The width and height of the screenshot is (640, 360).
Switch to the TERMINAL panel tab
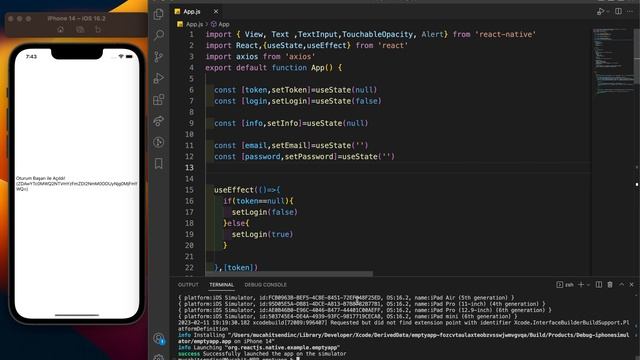pos(221,284)
